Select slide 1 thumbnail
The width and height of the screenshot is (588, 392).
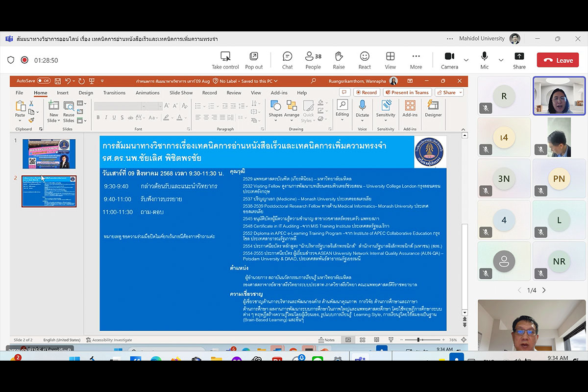(x=49, y=154)
